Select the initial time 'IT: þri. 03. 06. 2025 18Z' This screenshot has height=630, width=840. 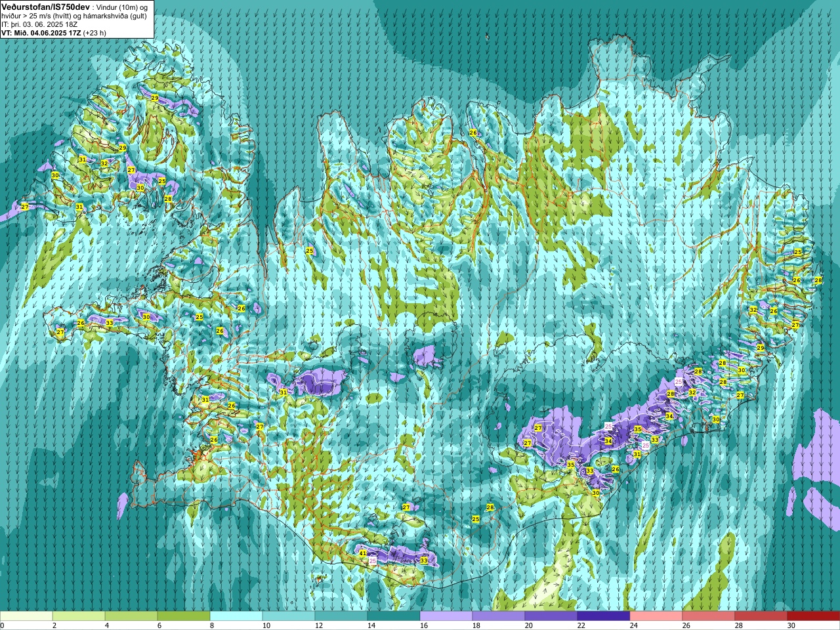coord(39,24)
